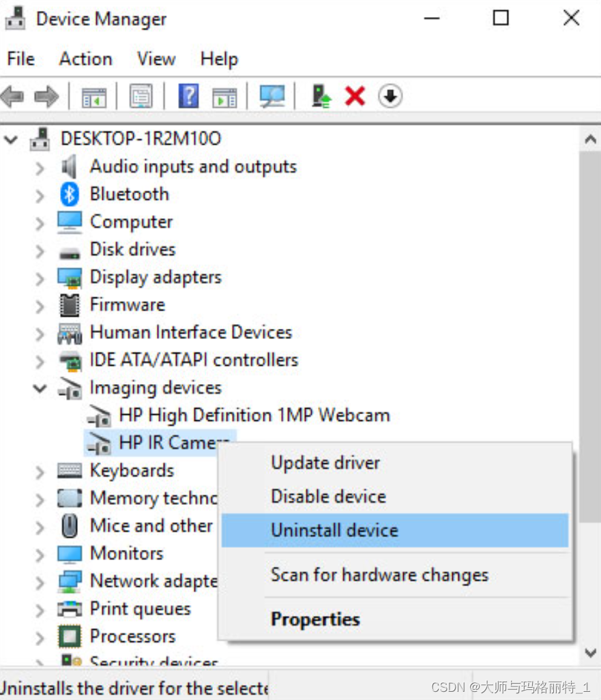Select the Human Interface Devices label
Image resolution: width=601 pixels, height=700 pixels.
click(x=191, y=332)
